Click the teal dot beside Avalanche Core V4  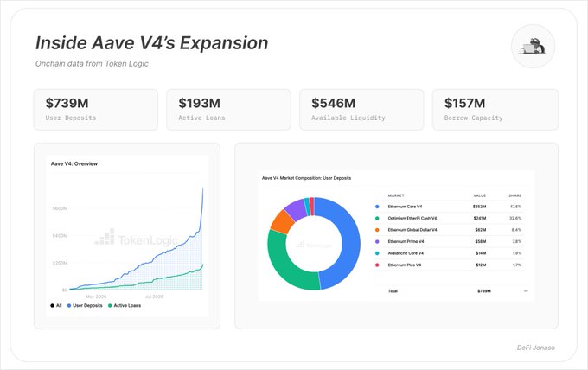click(377, 253)
